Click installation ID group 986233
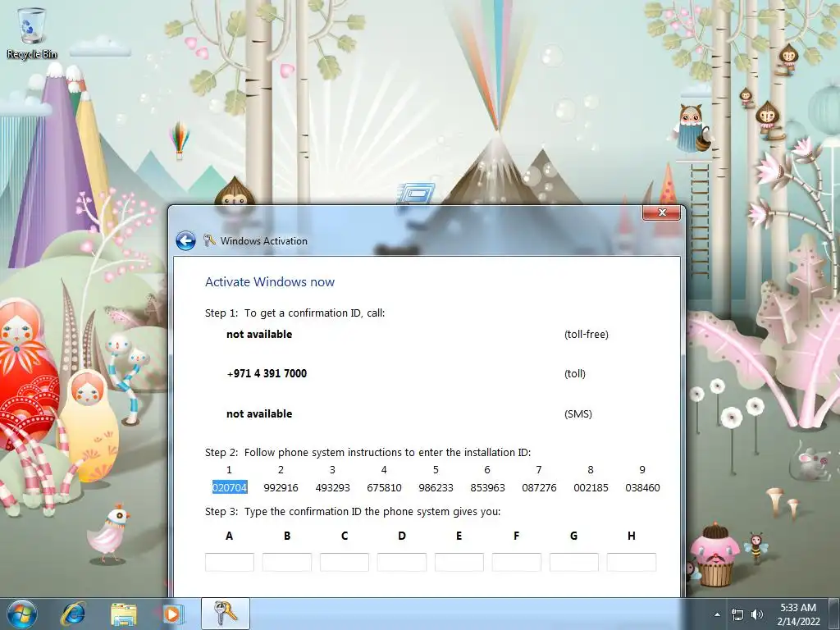Image resolution: width=840 pixels, height=630 pixels. [436, 487]
